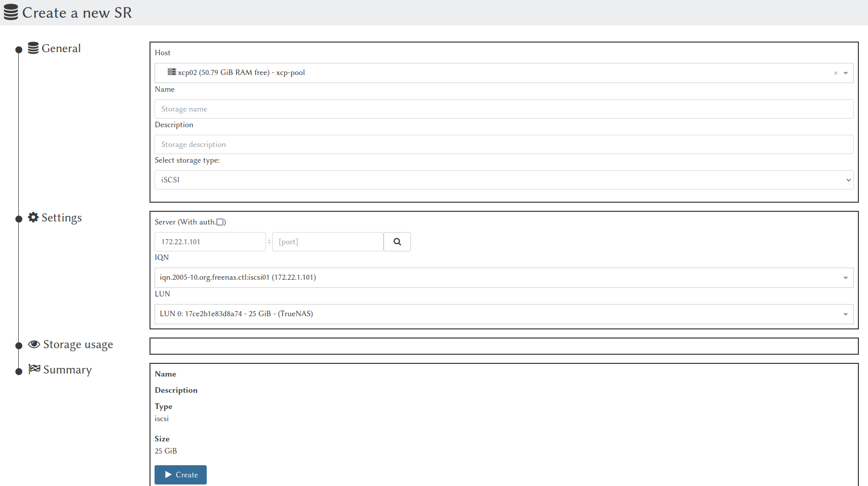Click the flag icon beside Summary
The height and width of the screenshot is (486, 868).
[34, 369]
